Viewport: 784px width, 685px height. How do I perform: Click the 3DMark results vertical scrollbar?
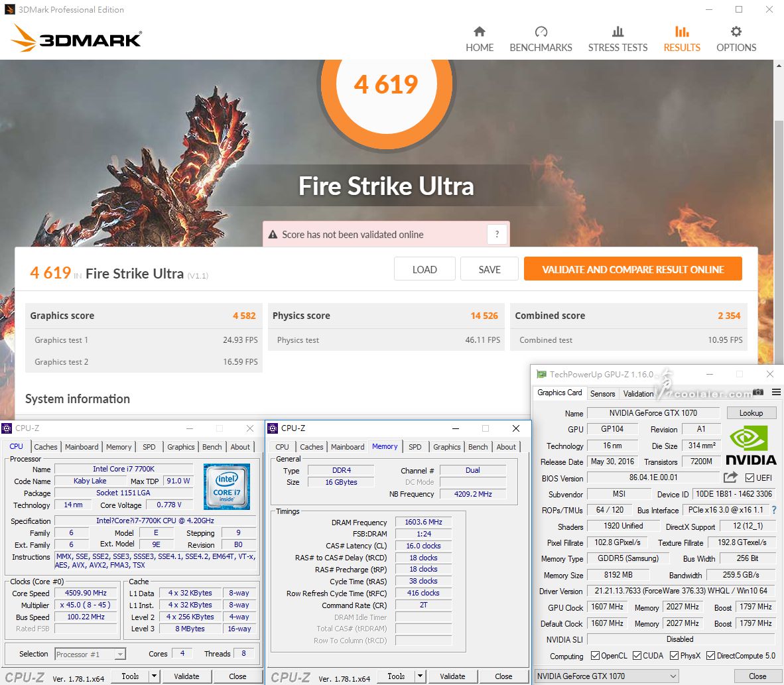click(x=779, y=241)
